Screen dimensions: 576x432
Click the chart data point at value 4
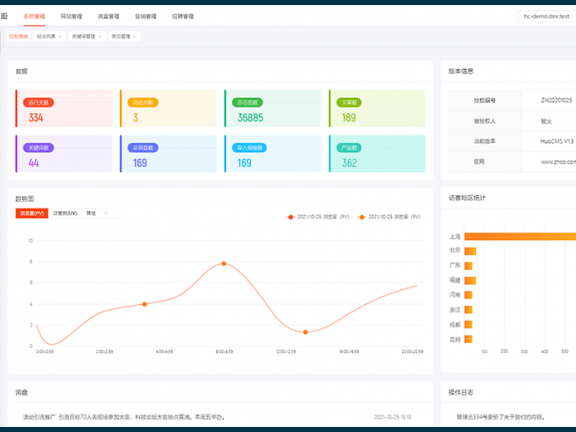(x=144, y=304)
